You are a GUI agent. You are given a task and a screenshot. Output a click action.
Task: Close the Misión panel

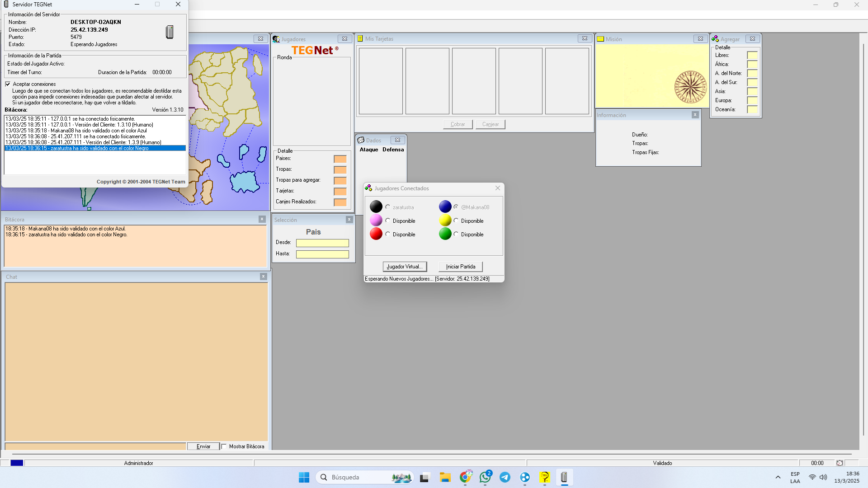[700, 39]
